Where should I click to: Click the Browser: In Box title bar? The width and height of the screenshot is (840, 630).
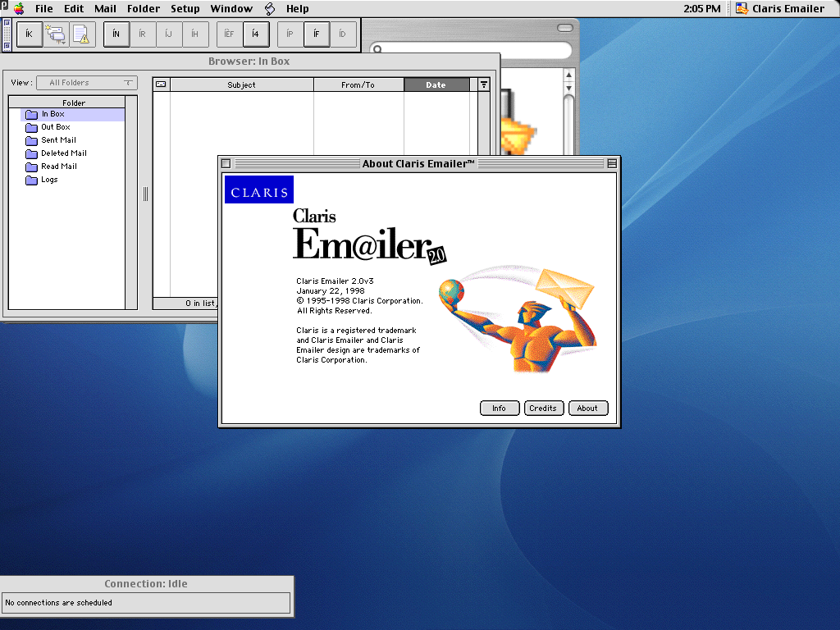click(249, 61)
